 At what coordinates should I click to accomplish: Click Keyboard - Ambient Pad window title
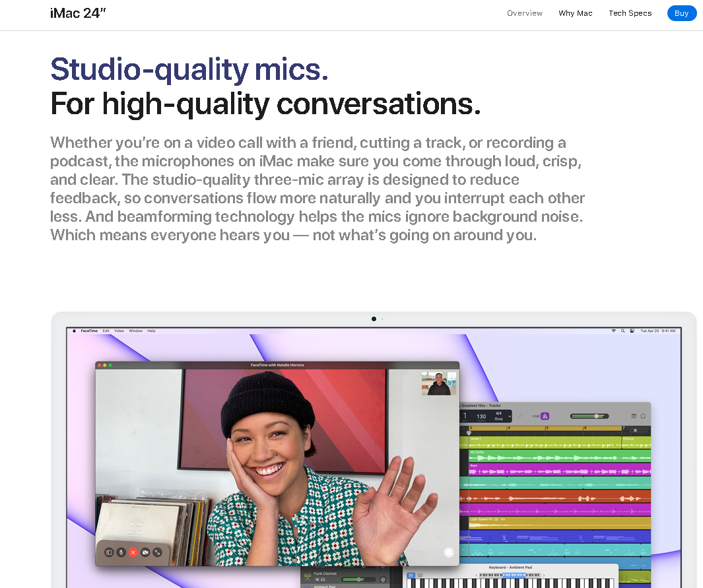click(510, 568)
